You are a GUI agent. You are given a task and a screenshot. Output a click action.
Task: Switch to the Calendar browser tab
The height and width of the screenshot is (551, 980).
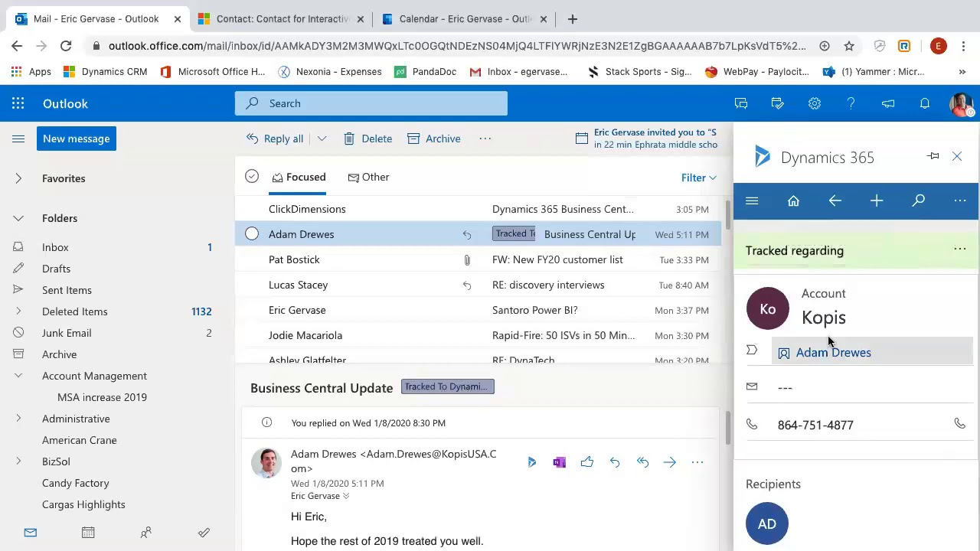click(x=463, y=18)
